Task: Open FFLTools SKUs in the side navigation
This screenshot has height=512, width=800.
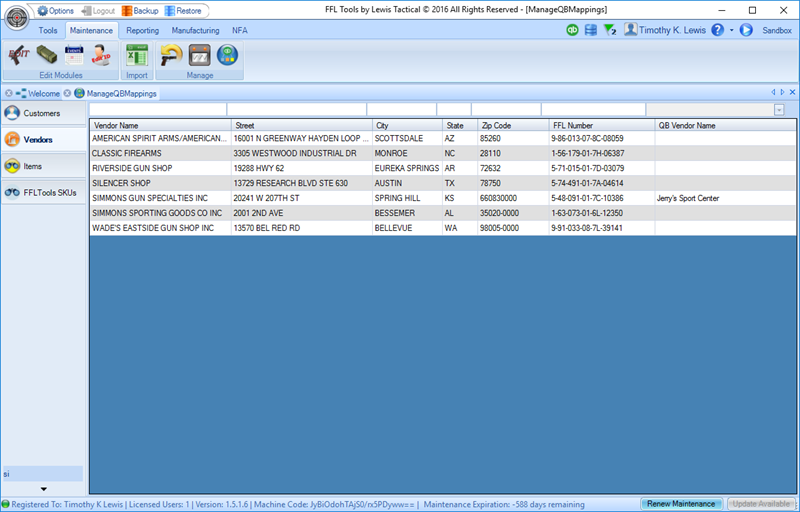Action: pos(43,192)
